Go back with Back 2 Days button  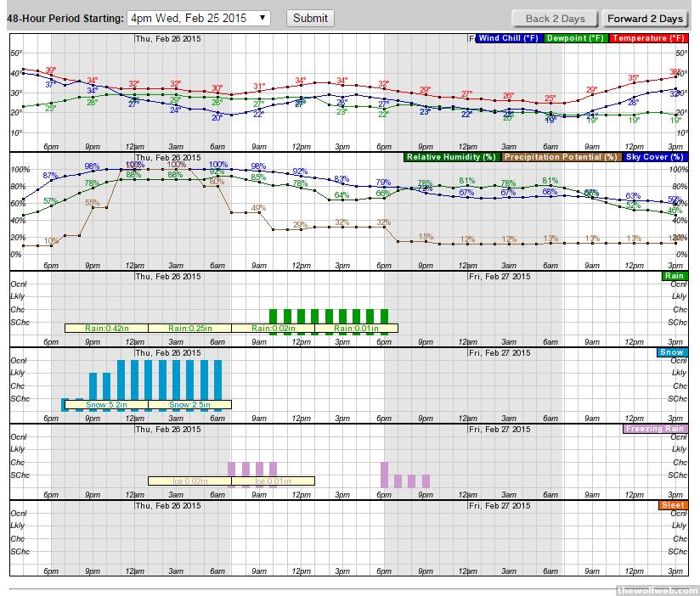(555, 18)
